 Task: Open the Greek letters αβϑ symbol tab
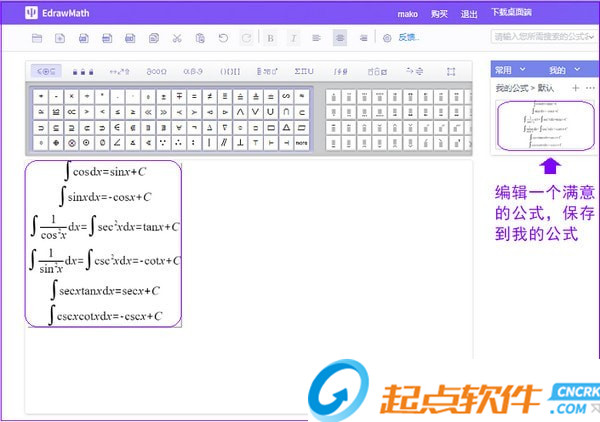(x=193, y=71)
